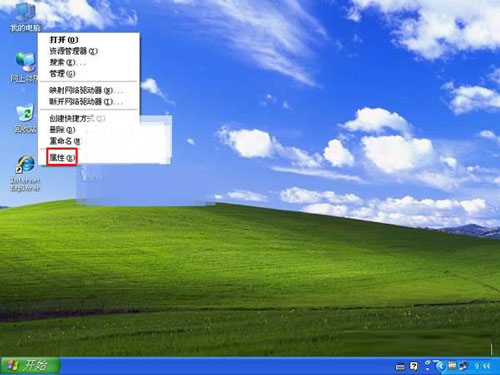Click the tray icon left of network

point(452,366)
